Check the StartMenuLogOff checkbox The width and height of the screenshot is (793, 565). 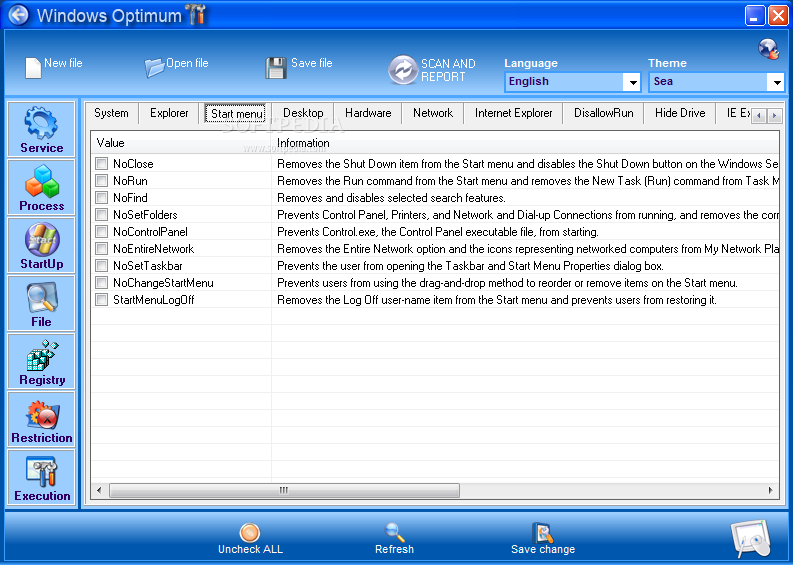(102, 299)
